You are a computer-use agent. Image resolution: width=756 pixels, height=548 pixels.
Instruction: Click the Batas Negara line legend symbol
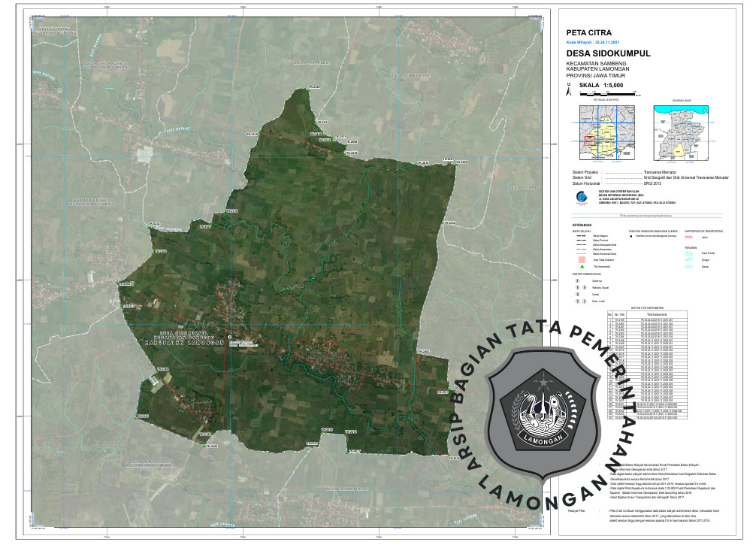(582, 236)
